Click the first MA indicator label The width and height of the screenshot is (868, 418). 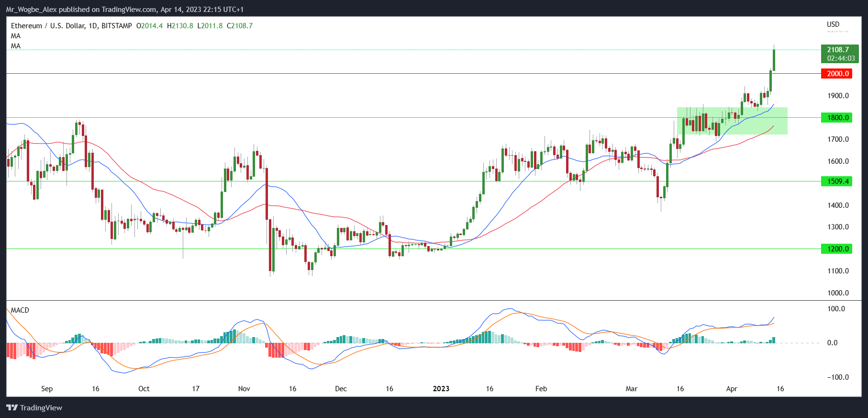16,36
